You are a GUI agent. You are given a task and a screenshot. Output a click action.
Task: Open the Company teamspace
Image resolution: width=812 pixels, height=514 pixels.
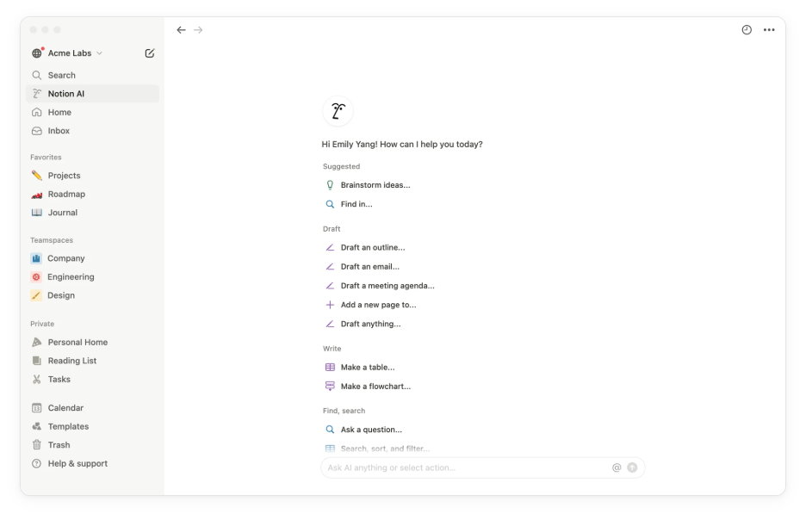coord(92,258)
